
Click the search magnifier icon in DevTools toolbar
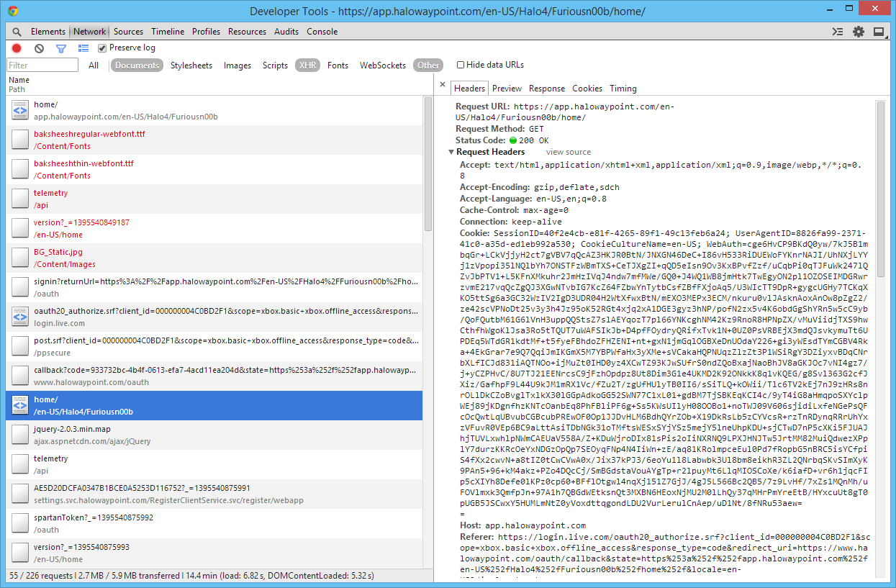click(16, 32)
